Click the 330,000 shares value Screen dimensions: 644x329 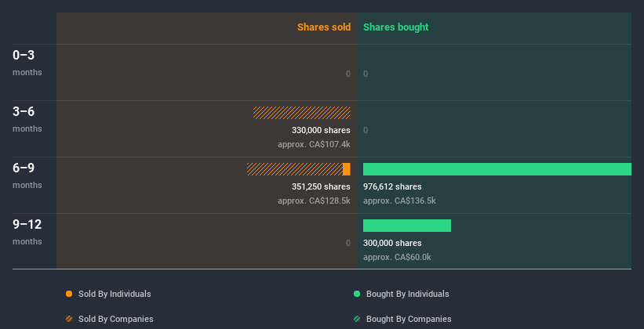pyautogui.click(x=321, y=131)
